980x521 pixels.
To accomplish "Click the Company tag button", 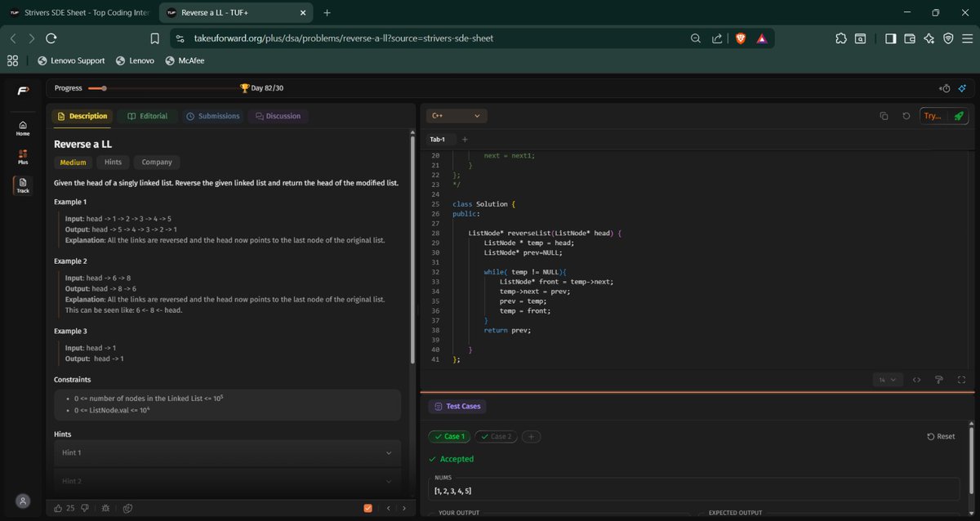I will [157, 162].
